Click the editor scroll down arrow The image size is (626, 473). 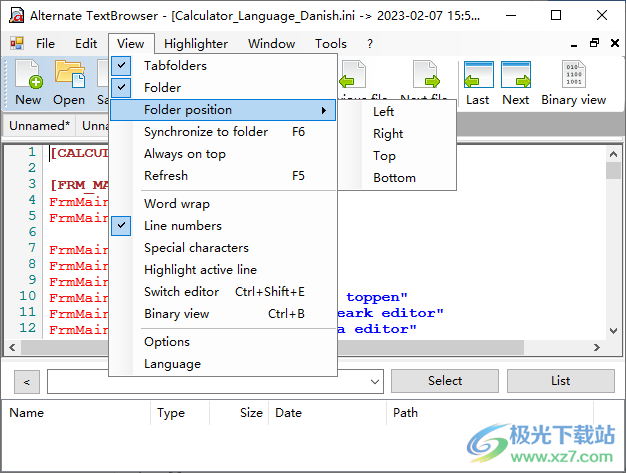613,331
